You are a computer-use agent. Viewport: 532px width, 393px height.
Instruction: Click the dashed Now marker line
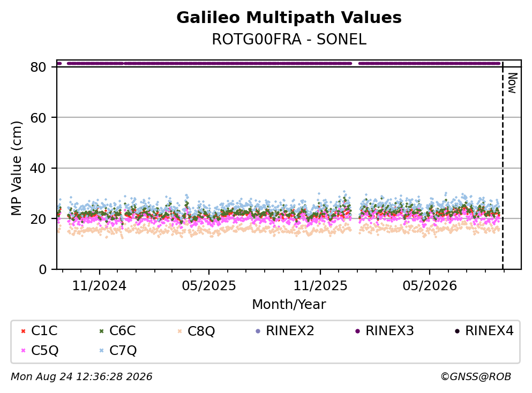[503, 166]
